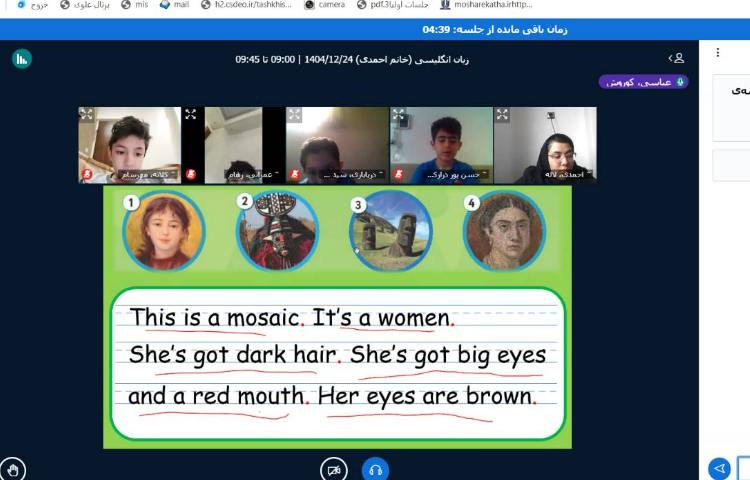The height and width of the screenshot is (480, 750).
Task: Toggle the users list icon
Action: point(676,58)
